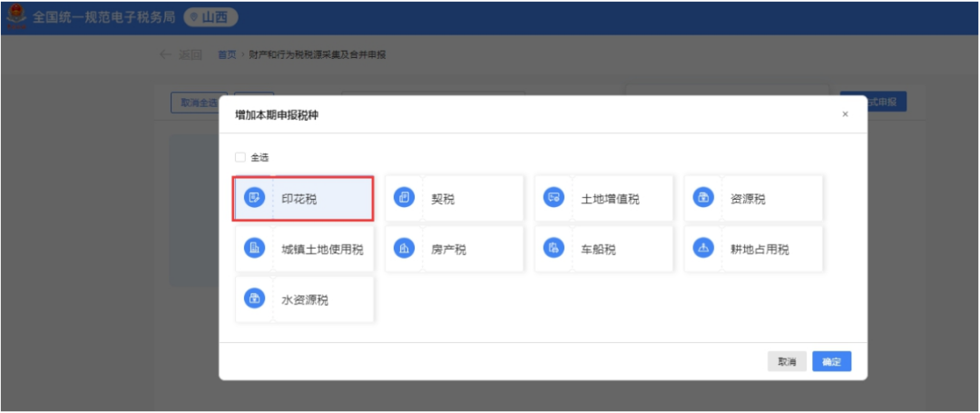Click the tax bureau emblem logo
Screen dimensions: 980x413
[x=16, y=17]
